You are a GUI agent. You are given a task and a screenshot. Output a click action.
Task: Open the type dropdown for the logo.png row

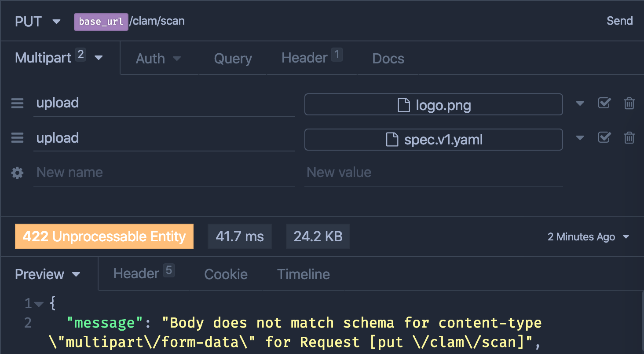click(x=580, y=104)
